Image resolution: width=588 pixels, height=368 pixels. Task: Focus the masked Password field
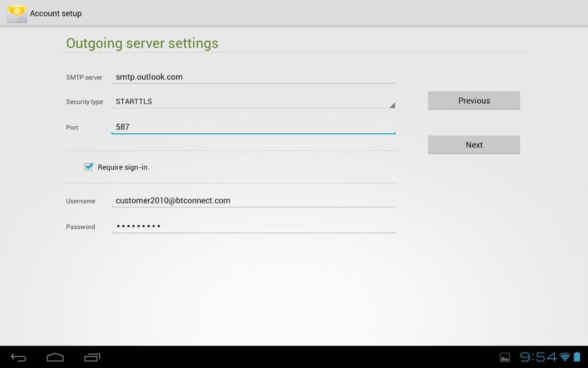click(x=253, y=226)
